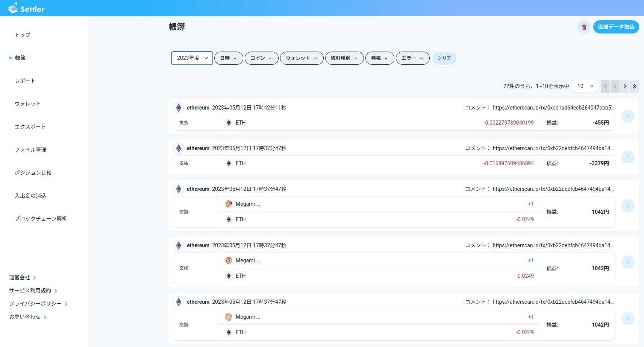Click クリア filter button
Screen dimensions: 644x347
click(444, 58)
